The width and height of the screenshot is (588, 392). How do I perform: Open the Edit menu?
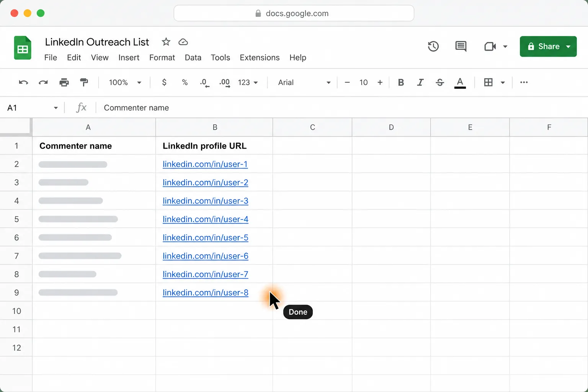point(74,57)
